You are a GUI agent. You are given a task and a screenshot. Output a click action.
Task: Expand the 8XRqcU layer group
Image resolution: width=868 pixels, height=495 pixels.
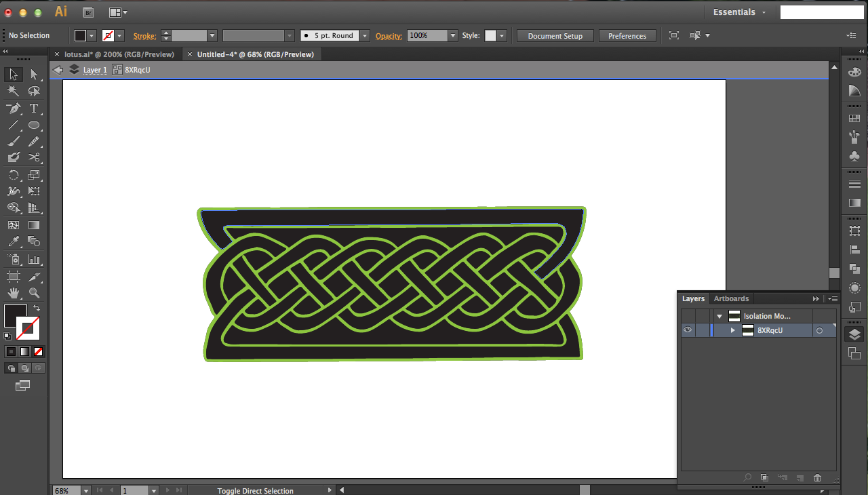pos(732,330)
